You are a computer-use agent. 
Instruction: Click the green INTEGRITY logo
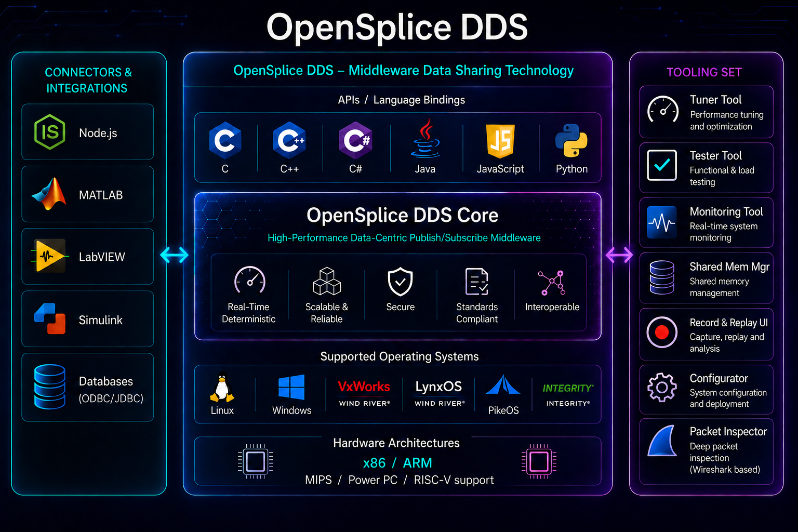(x=568, y=388)
